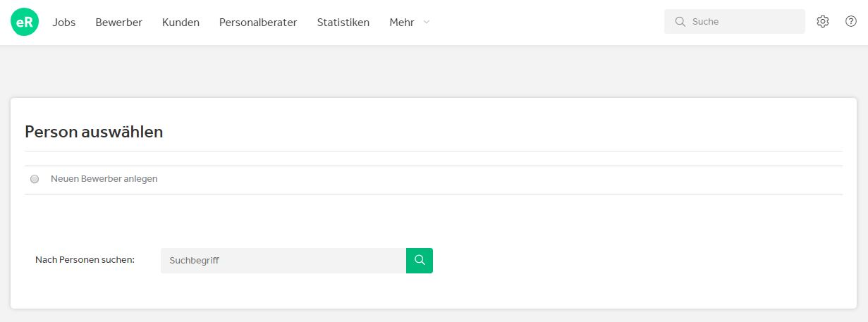Switch to the Statistiken section
The image size is (868, 322).
[x=343, y=23]
